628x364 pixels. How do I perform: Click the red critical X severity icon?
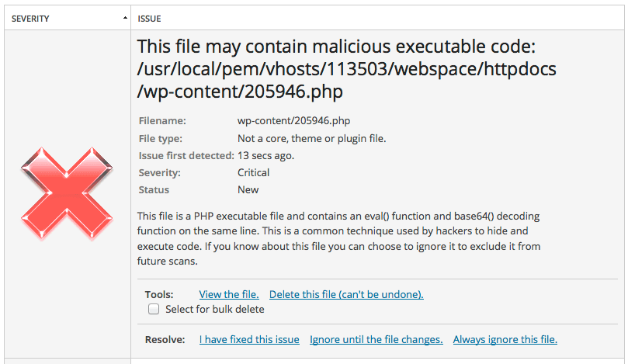pos(67,193)
